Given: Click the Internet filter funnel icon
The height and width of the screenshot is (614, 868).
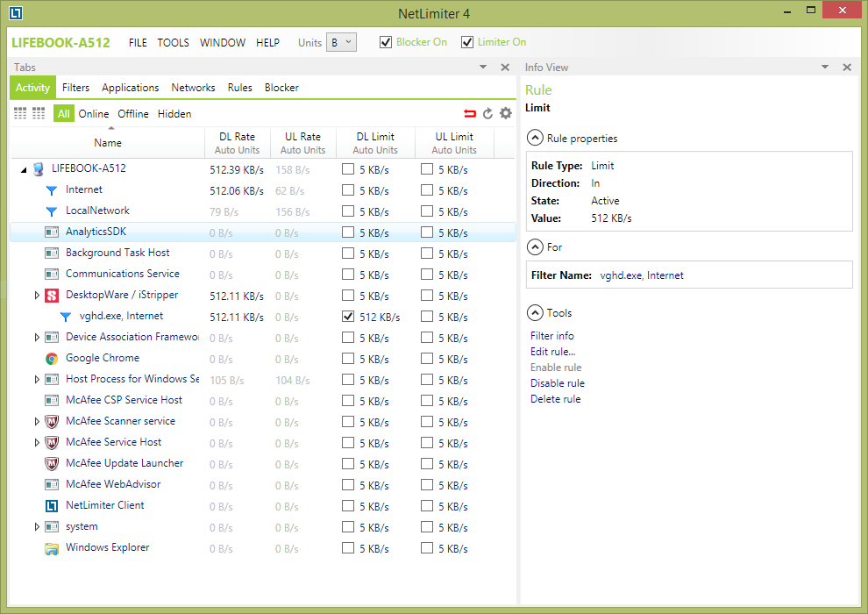Looking at the screenshot, I should click(52, 190).
